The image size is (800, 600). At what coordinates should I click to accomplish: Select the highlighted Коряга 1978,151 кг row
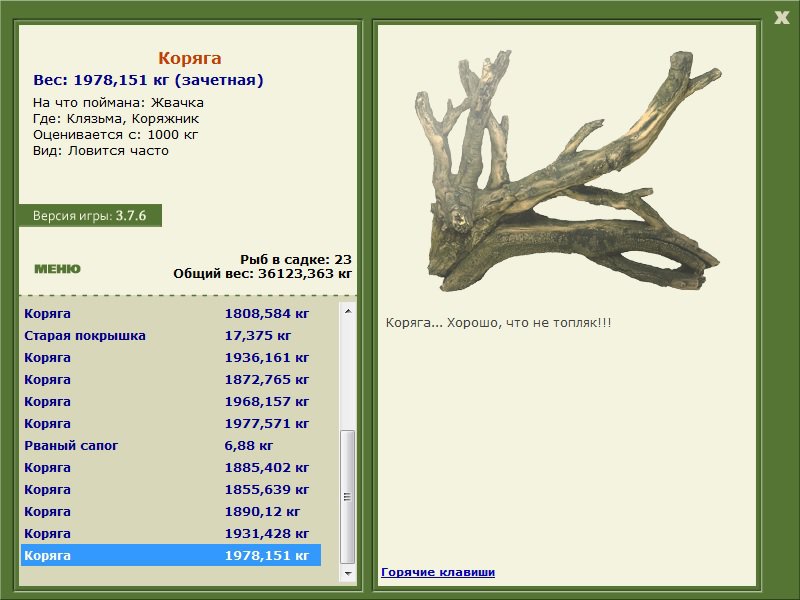point(171,555)
